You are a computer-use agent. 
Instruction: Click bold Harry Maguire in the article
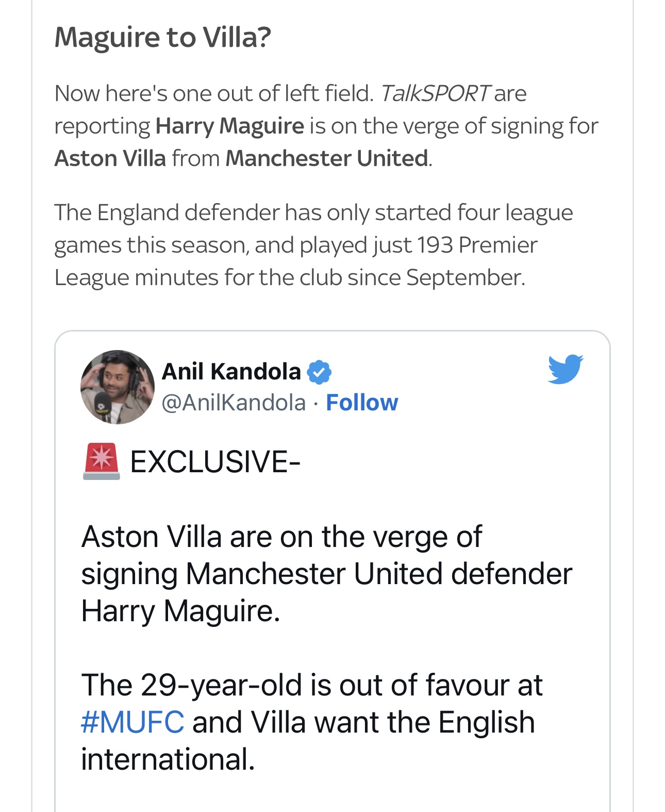(230, 126)
